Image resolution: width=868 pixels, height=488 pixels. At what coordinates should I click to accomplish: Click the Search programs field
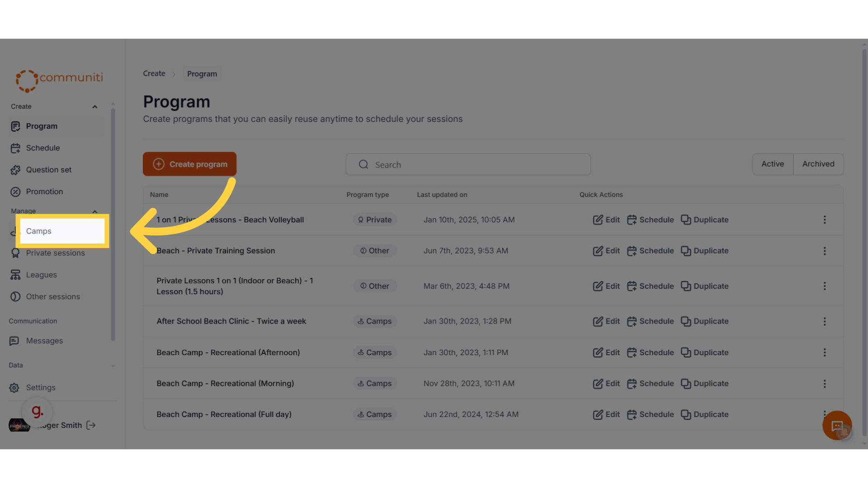point(468,164)
